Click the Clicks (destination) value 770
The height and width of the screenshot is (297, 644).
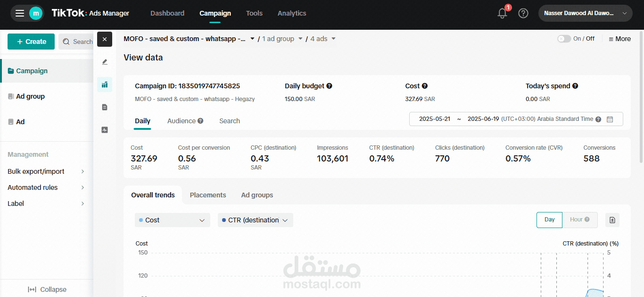click(442, 159)
